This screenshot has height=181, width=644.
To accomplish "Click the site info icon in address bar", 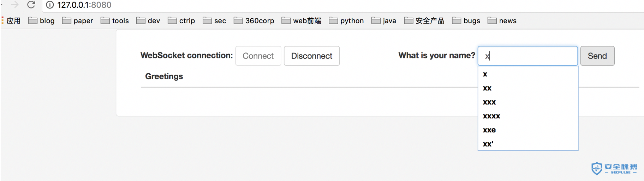I will coord(50,5).
